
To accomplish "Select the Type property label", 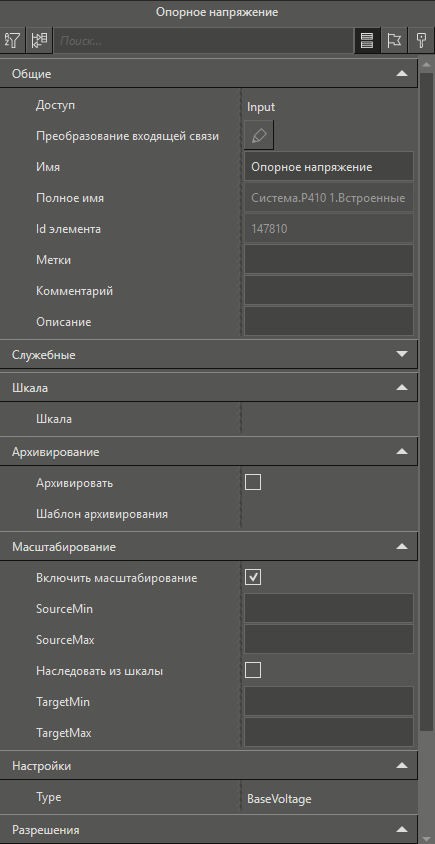I will pos(48,797).
